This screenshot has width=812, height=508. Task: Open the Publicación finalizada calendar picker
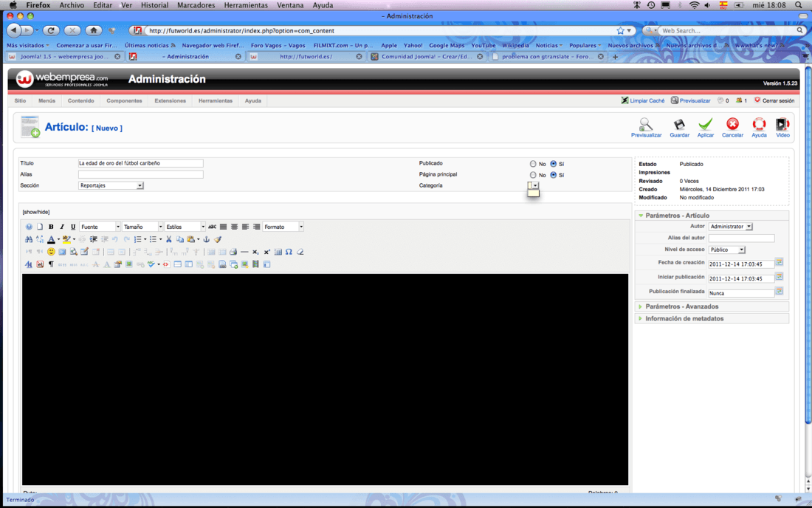pyautogui.click(x=779, y=292)
